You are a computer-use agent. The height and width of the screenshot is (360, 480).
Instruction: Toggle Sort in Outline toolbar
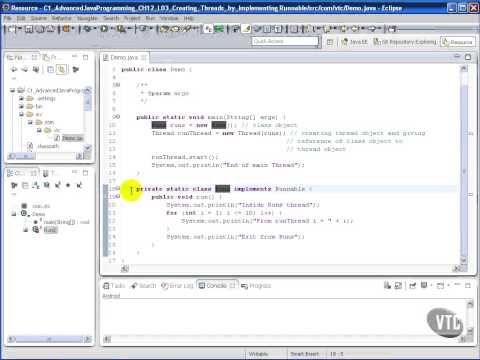pos(36,185)
